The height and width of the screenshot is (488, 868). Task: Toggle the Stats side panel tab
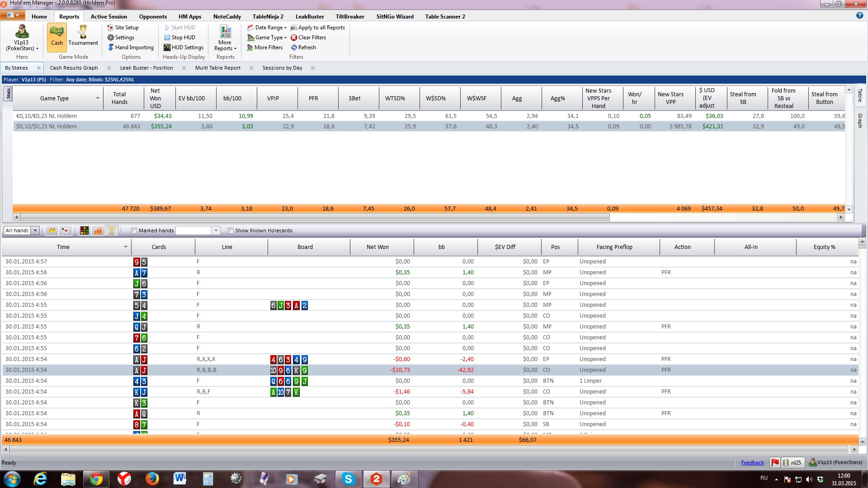(x=8, y=94)
